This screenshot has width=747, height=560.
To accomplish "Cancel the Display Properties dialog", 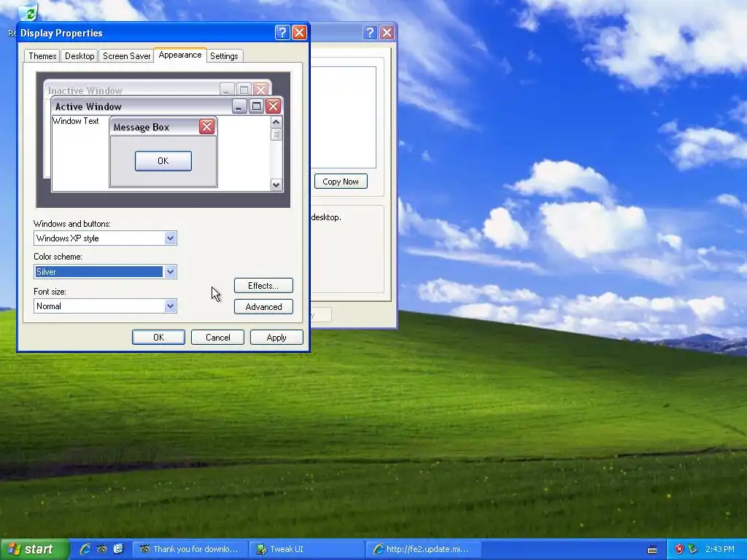I will 217,337.
